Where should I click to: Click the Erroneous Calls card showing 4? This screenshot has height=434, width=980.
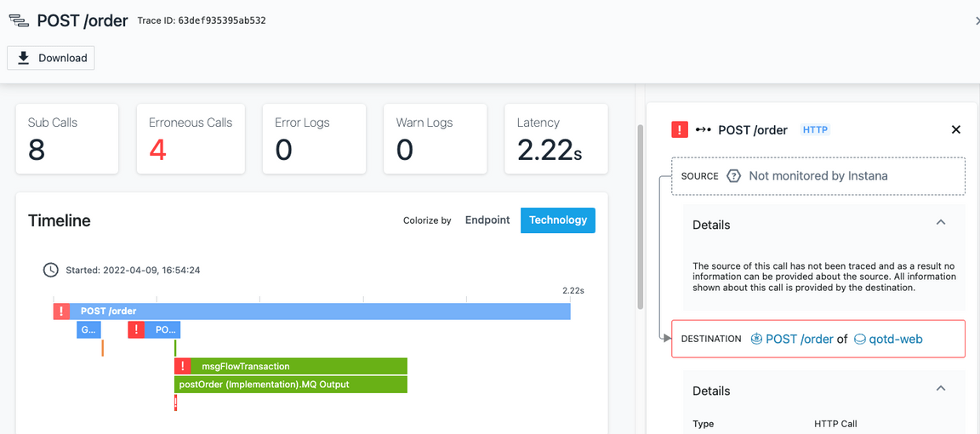191,139
